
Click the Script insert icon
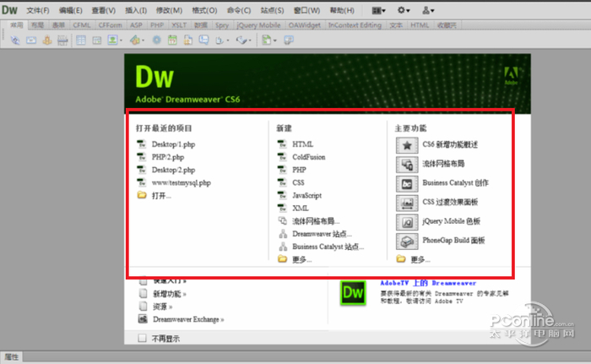click(x=241, y=40)
